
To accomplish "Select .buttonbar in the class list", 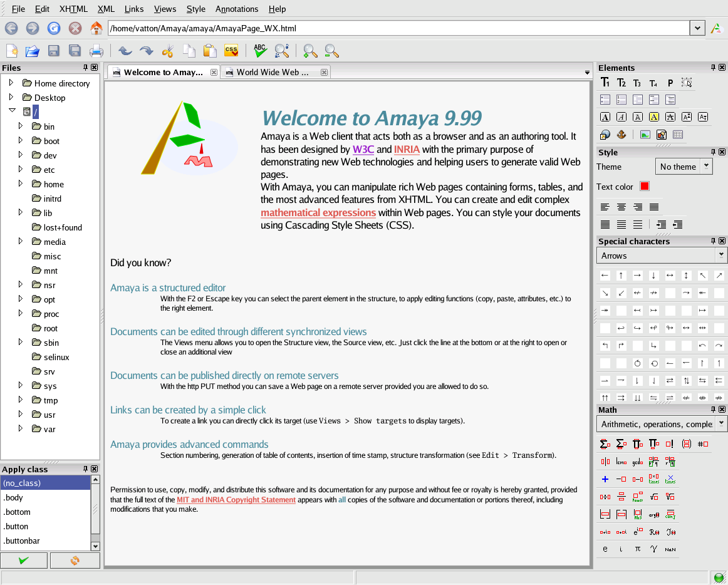I will (46, 541).
